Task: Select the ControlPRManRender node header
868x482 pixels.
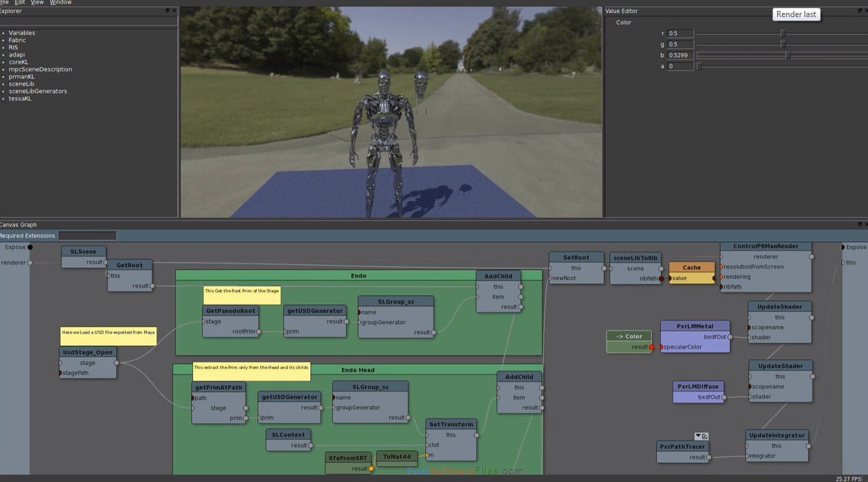Action: [765, 246]
